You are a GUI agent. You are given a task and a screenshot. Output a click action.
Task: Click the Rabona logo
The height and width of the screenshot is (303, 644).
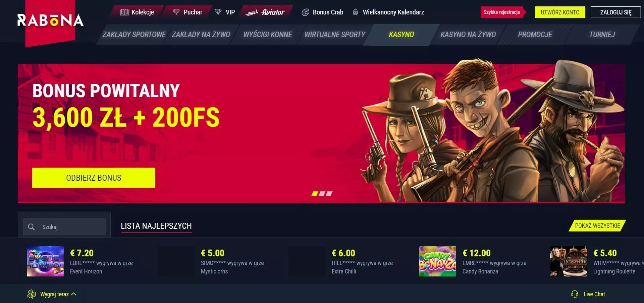pyautogui.click(x=50, y=20)
